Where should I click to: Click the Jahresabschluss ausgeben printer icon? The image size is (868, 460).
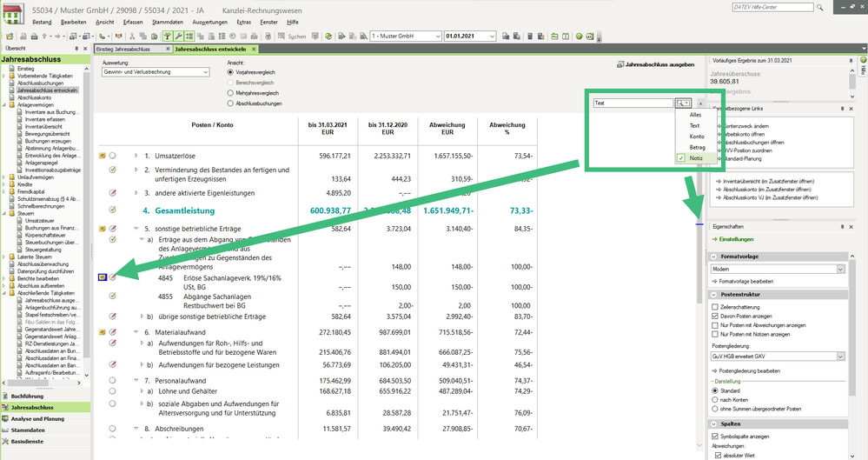point(620,64)
